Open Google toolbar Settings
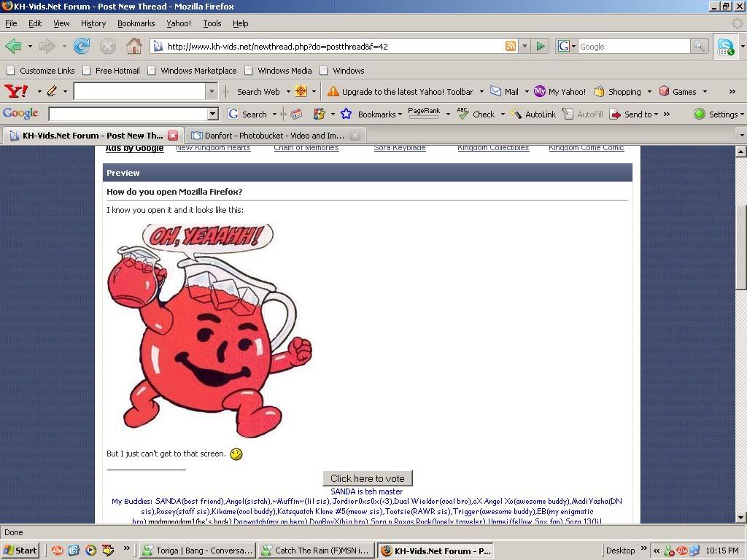Viewport: 747px width, 560px height. coord(718,114)
